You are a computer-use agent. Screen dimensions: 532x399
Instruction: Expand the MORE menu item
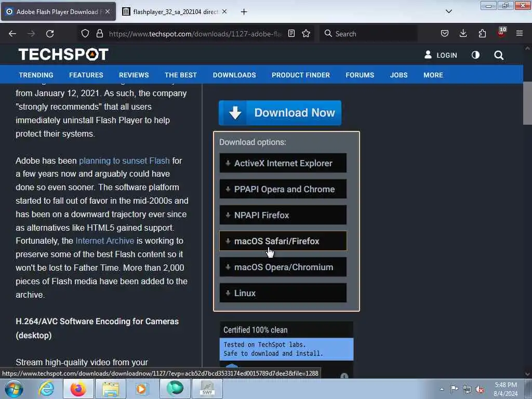pyautogui.click(x=433, y=75)
